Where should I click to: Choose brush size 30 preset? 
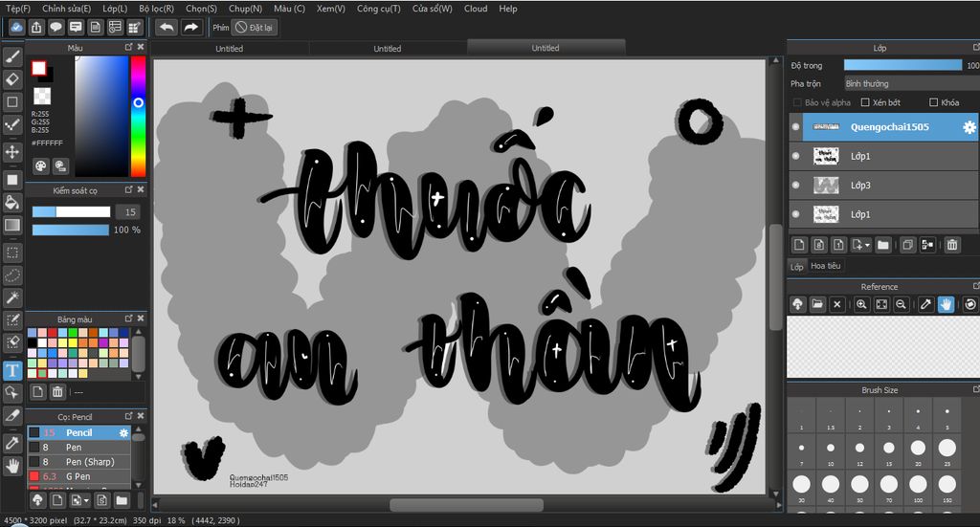coord(801,485)
